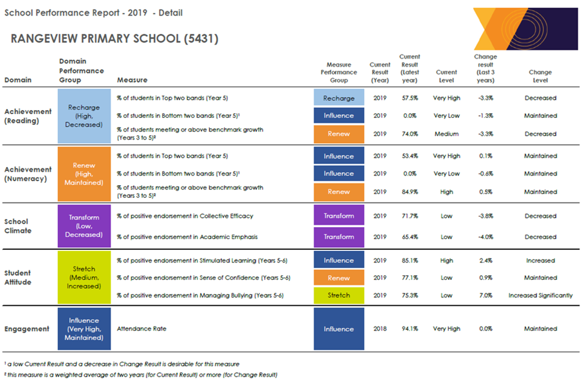The height and width of the screenshot is (382, 588).
Task: Click the '-3.8%' change result value
Action: pyautogui.click(x=486, y=216)
